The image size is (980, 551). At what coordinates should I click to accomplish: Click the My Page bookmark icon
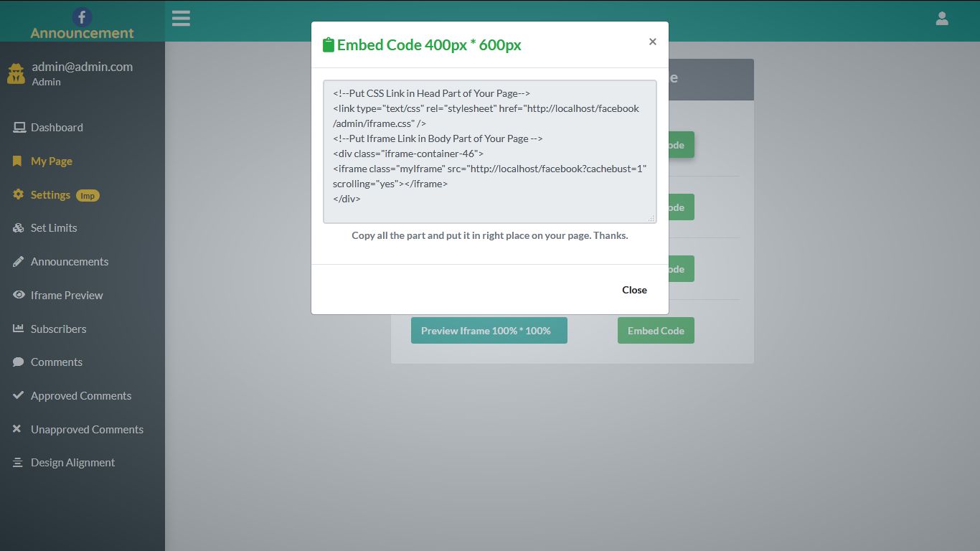[x=18, y=161]
